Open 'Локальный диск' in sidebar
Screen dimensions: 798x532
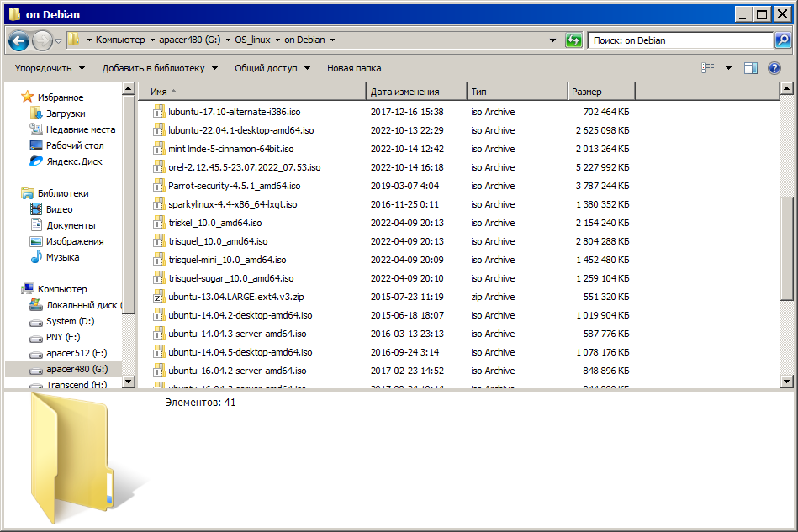(x=82, y=305)
